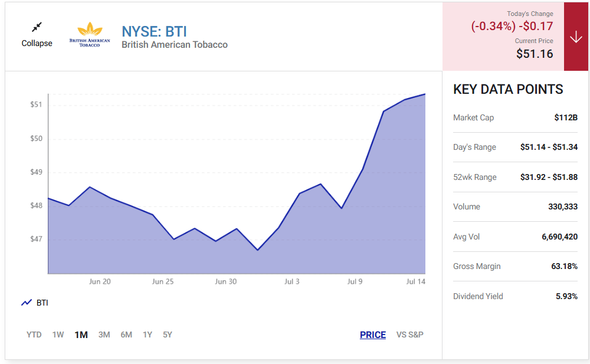Click the red down arrow indicator
This screenshot has height=364, width=590.
click(576, 37)
